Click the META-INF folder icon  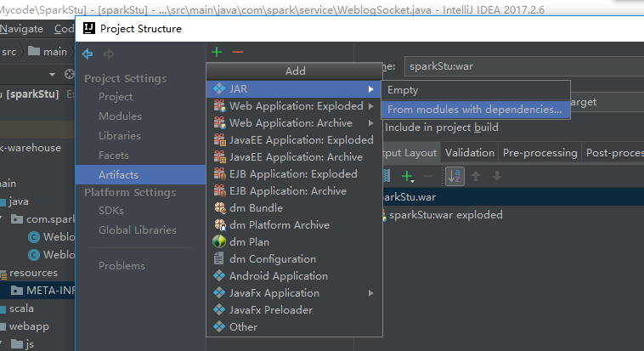(17, 291)
